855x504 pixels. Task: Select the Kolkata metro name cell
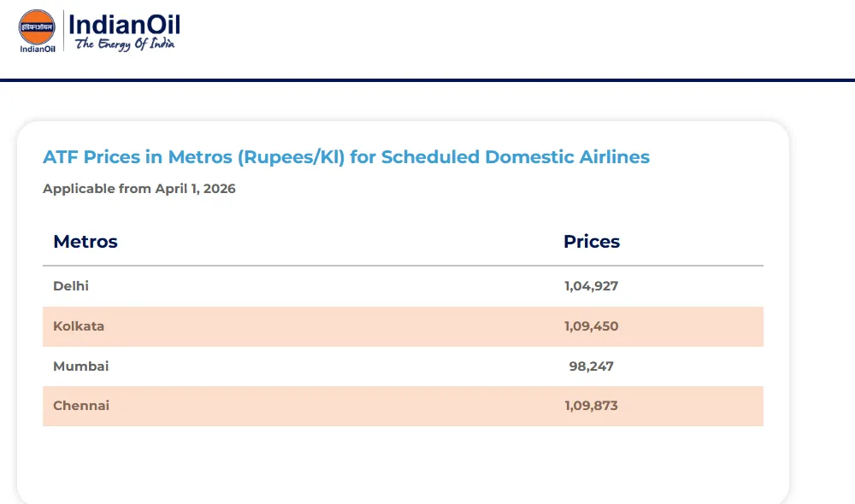click(x=79, y=326)
